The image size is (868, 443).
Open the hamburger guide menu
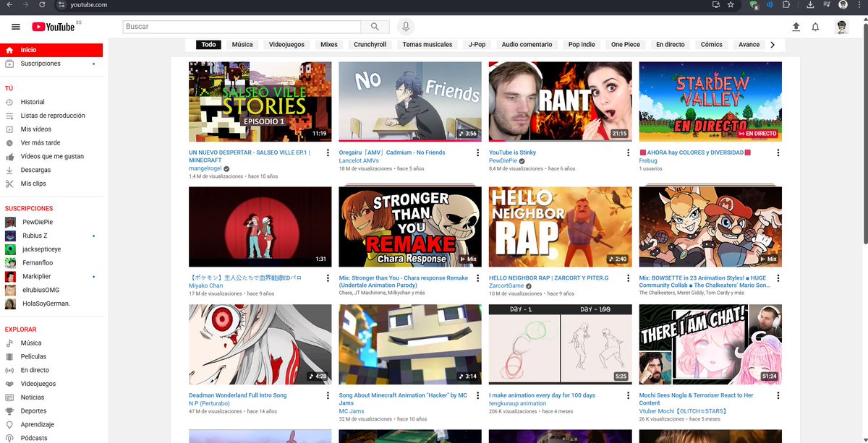(x=16, y=27)
